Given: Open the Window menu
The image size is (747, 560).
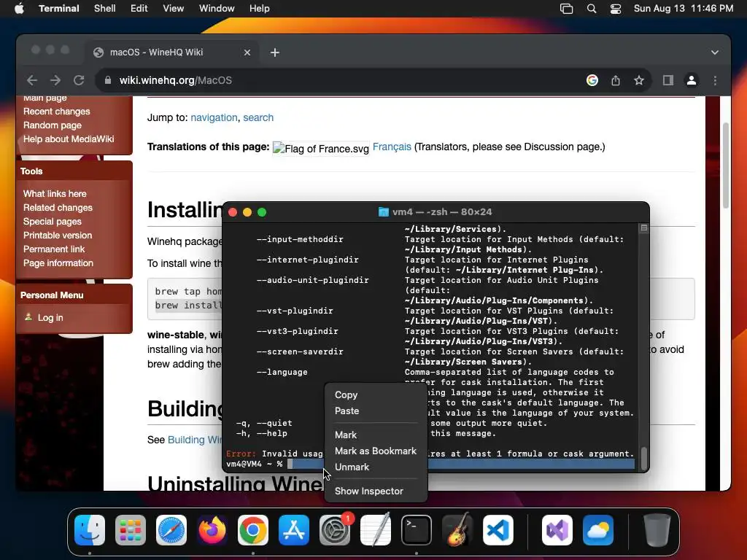Looking at the screenshot, I should [x=217, y=9].
